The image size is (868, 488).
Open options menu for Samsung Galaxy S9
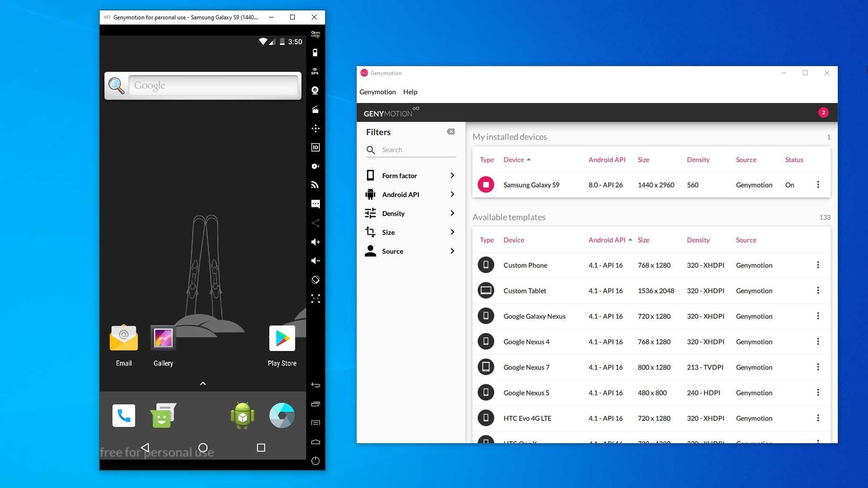pos(818,185)
